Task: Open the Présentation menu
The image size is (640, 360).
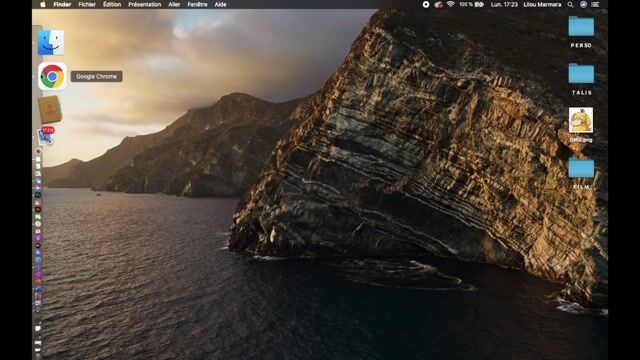Action: tap(144, 4)
